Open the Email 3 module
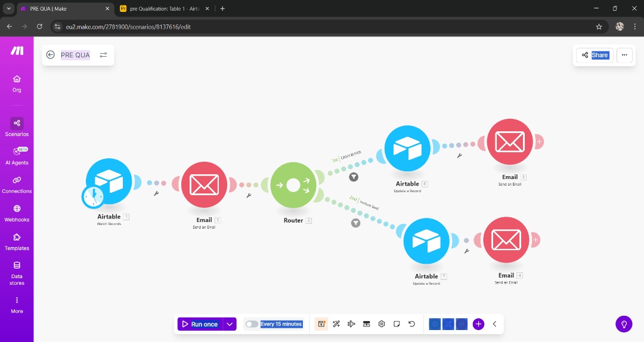The height and width of the screenshot is (342, 644). [510, 142]
